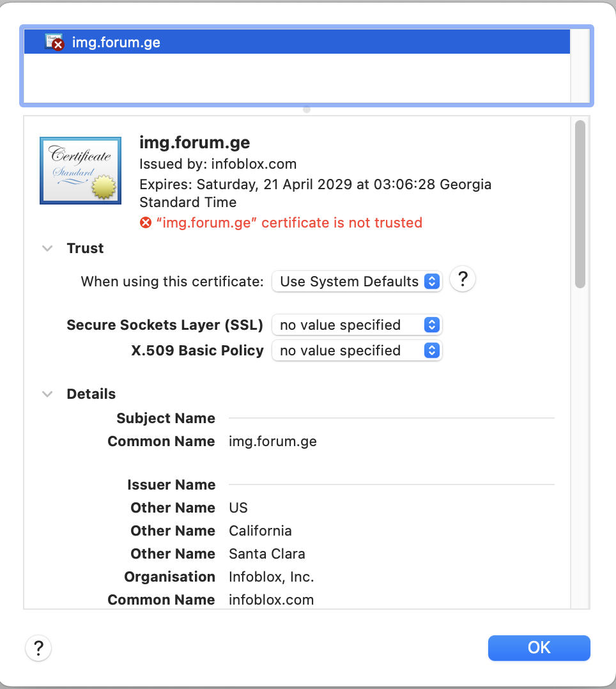Click the infoblox.com issuer common name value

271,600
